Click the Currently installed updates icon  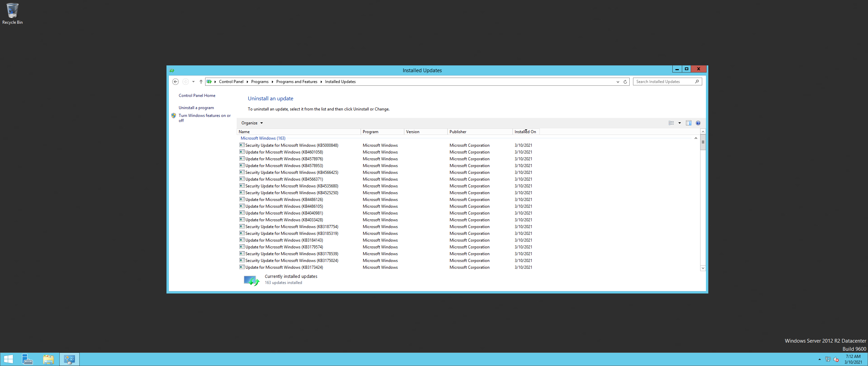pyautogui.click(x=252, y=280)
